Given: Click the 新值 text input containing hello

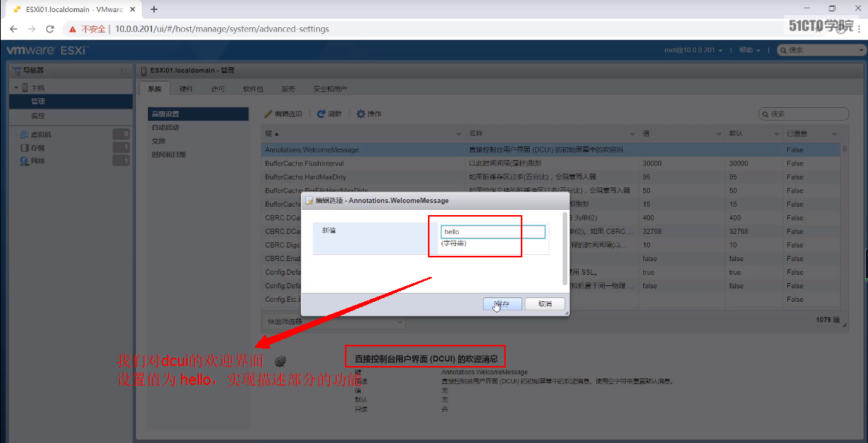Looking at the screenshot, I should coord(493,232).
